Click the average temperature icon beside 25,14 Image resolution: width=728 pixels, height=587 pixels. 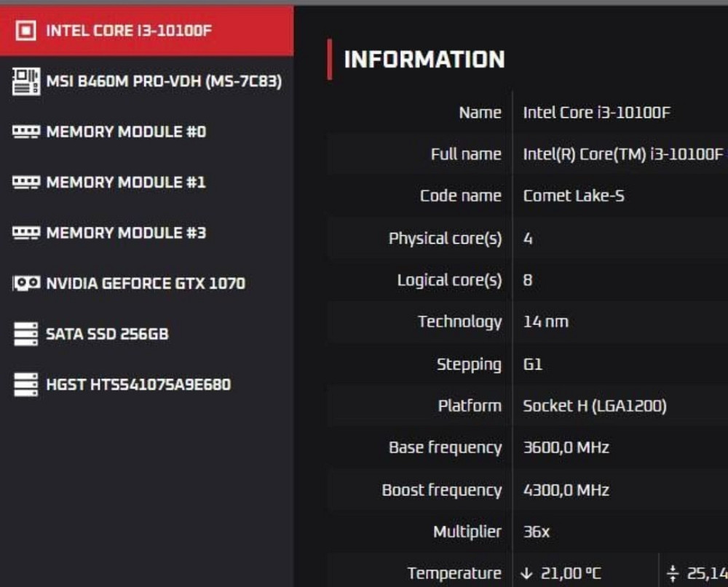point(672,574)
